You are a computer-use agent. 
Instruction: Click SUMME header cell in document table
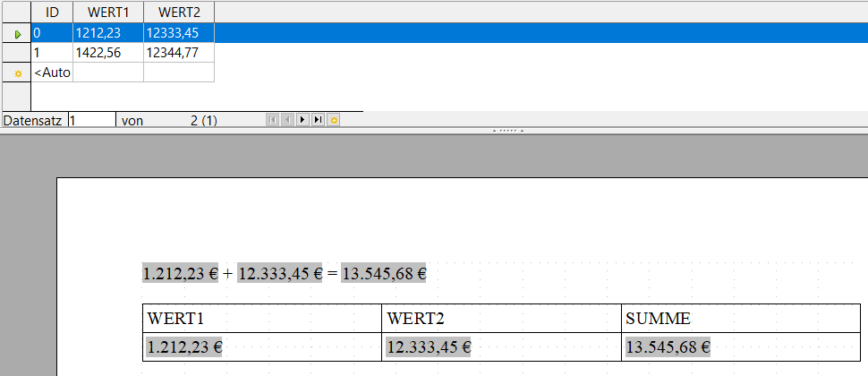pyautogui.click(x=741, y=319)
